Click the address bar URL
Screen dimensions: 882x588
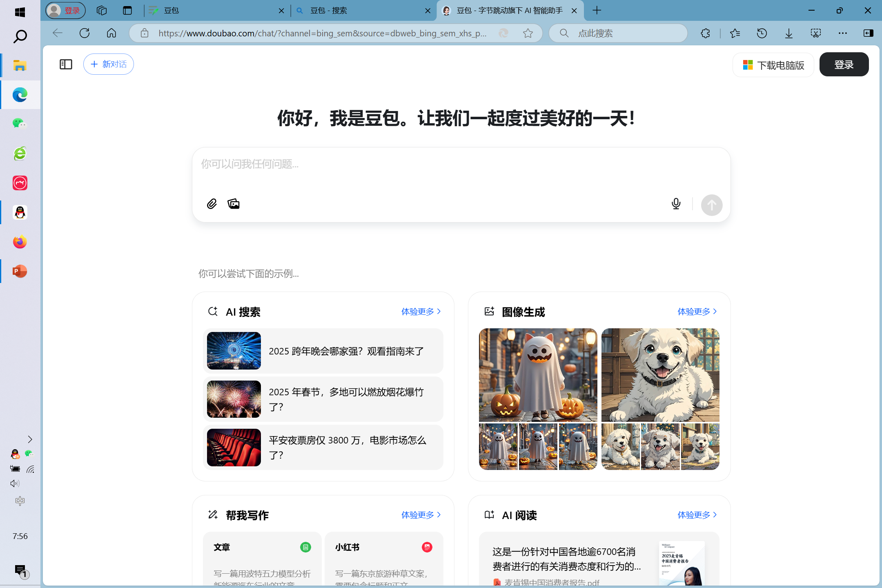[322, 33]
